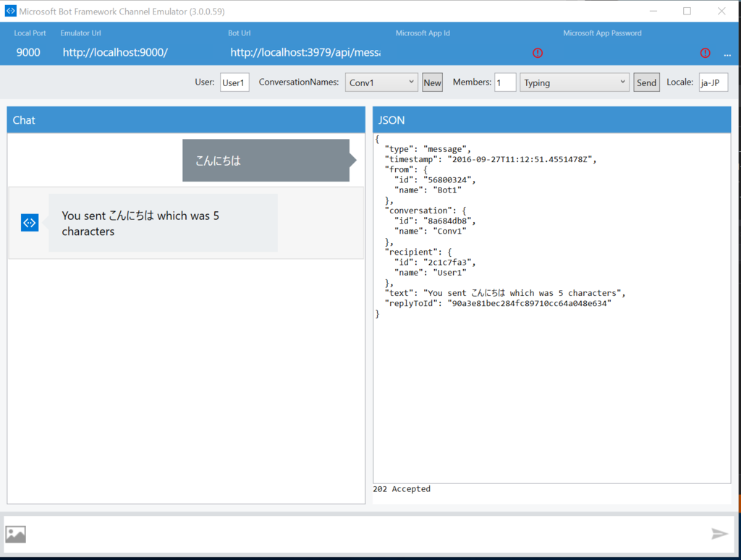Click the JSON 'timestamp' line
The image size is (741, 560).
click(491, 159)
